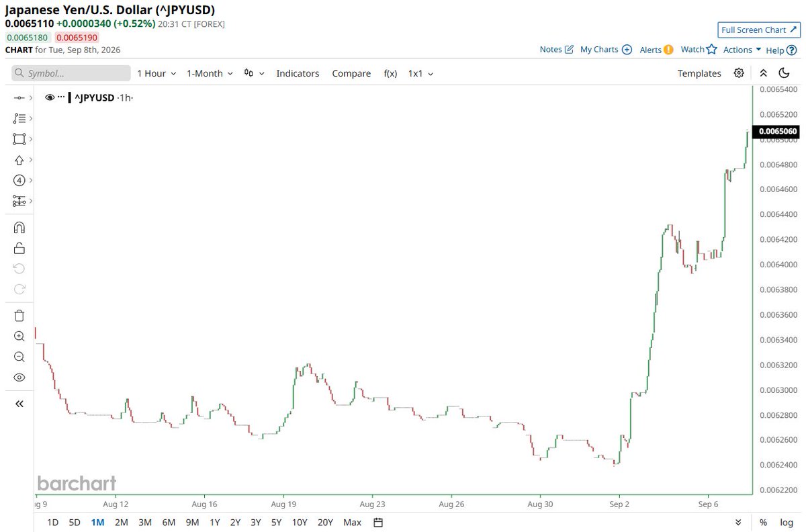Open Alerts
Viewport: 806px width, 532px height.
[656, 50]
